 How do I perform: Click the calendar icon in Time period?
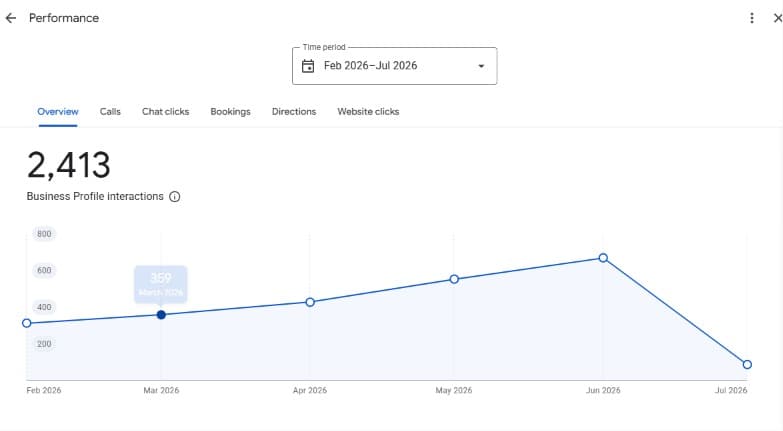click(308, 66)
